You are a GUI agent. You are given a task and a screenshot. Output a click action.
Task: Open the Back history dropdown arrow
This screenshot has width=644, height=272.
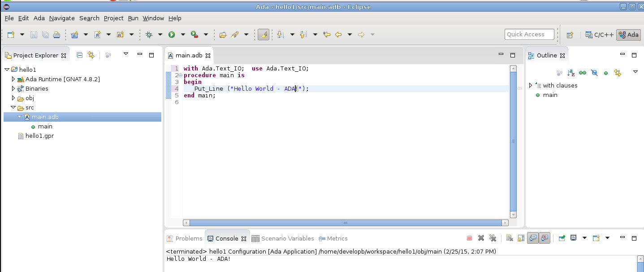click(350, 35)
